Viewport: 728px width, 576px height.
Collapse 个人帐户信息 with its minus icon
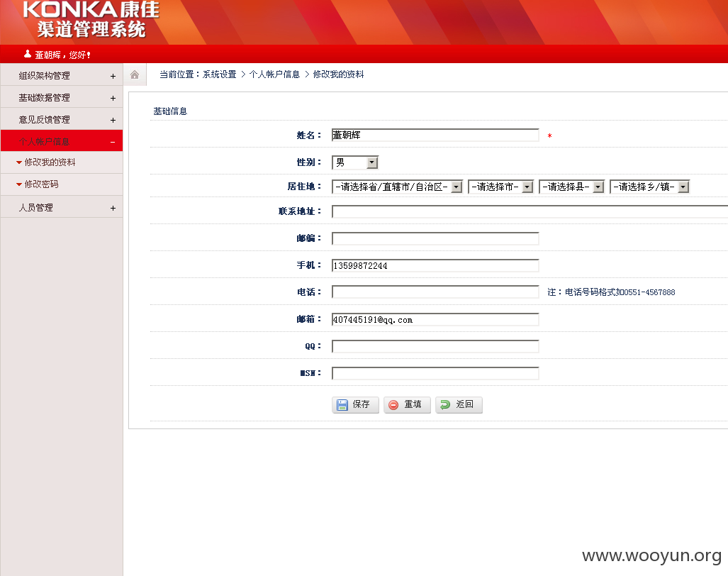[x=113, y=142]
